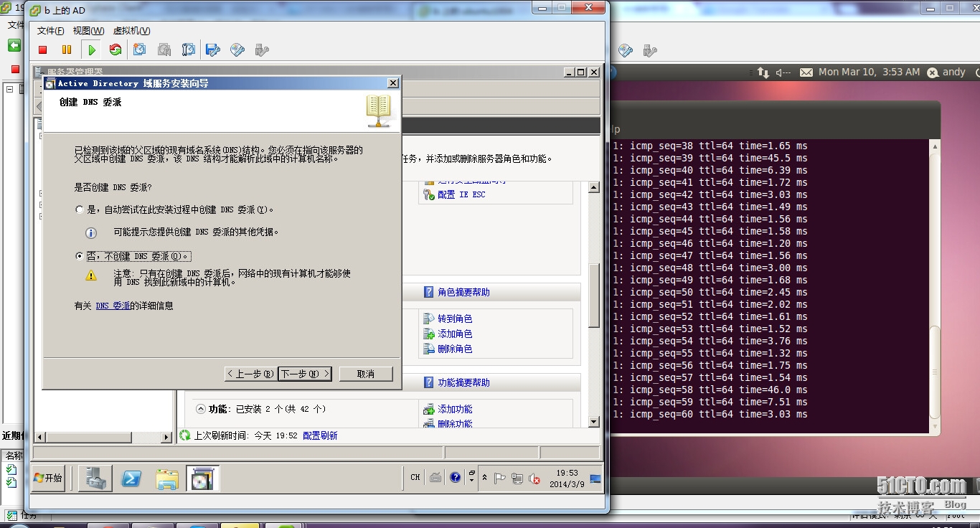Click the Ubuntu clock Mon Mar 10
The height and width of the screenshot is (528, 980).
click(x=869, y=72)
